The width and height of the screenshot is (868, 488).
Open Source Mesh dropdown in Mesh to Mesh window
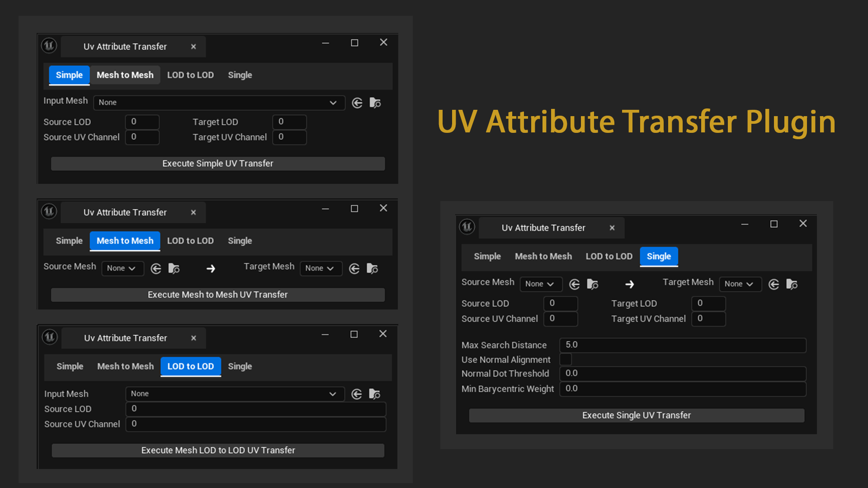click(x=123, y=268)
